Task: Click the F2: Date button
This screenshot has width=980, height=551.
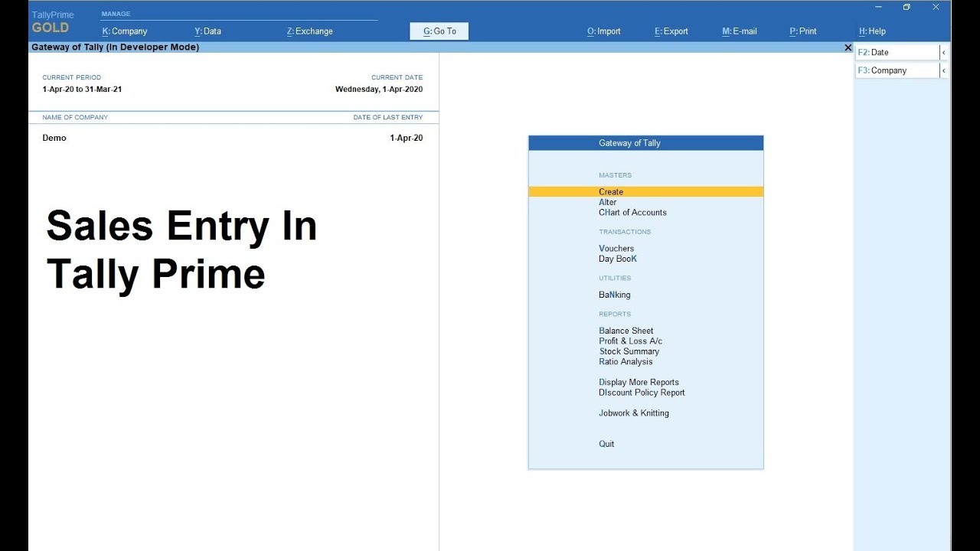Action: (x=897, y=52)
